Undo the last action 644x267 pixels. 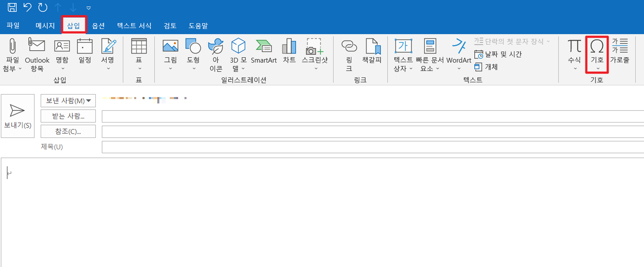(28, 7)
